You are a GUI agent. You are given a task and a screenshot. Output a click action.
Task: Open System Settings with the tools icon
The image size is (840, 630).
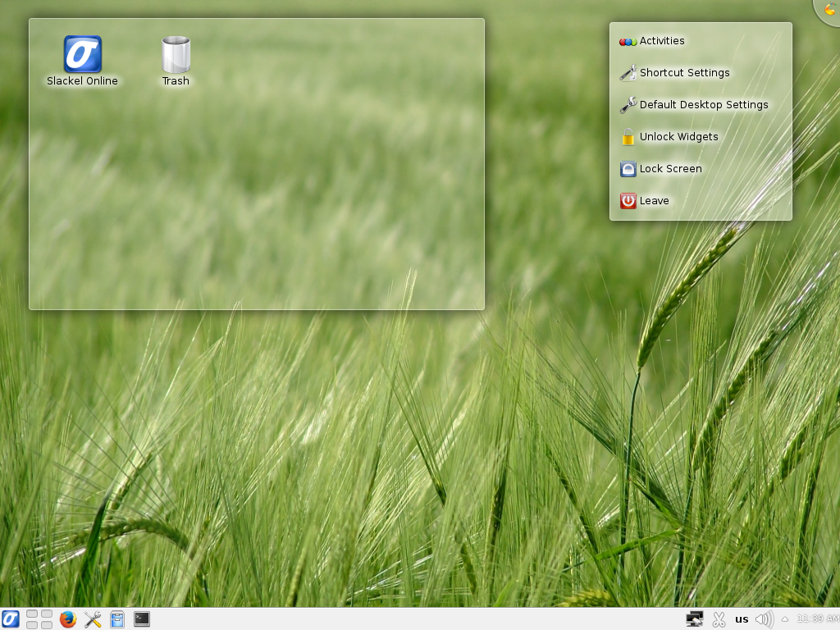click(x=93, y=619)
